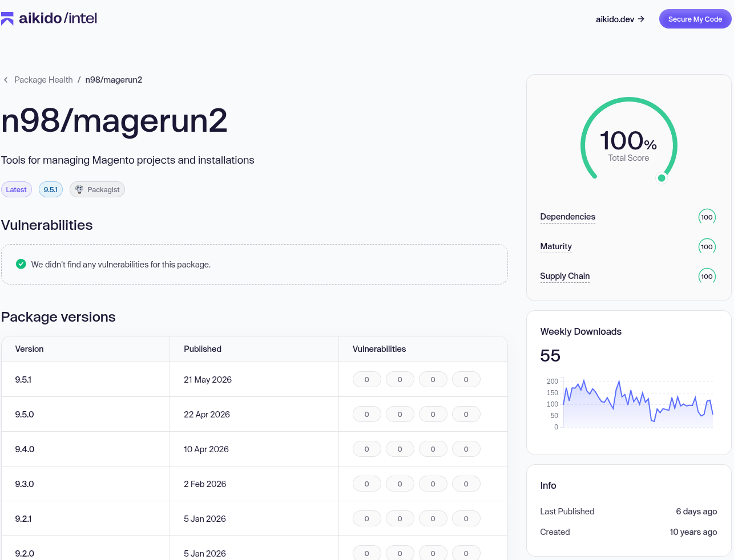Image resolution: width=734 pixels, height=560 pixels.
Task: Click first vulnerability pill in 9.5.1 row
Action: pyautogui.click(x=366, y=379)
